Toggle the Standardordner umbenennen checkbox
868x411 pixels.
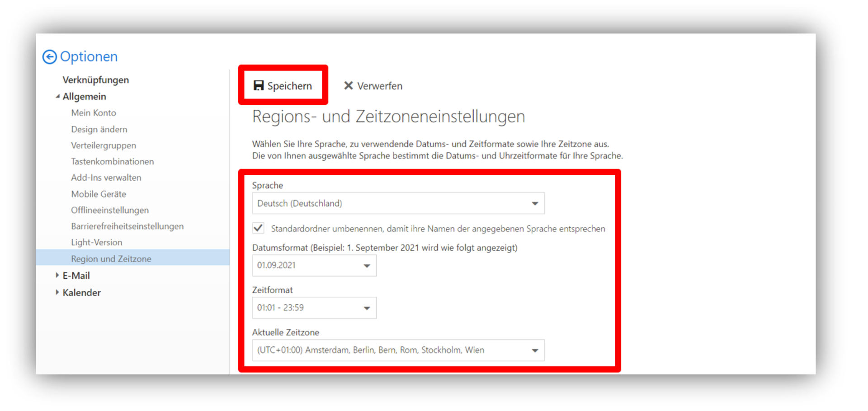(259, 229)
